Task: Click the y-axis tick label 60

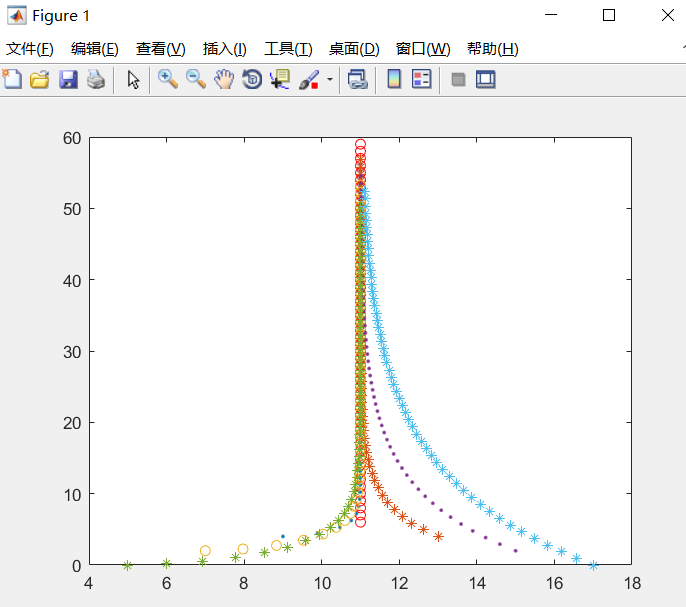Action: point(72,138)
